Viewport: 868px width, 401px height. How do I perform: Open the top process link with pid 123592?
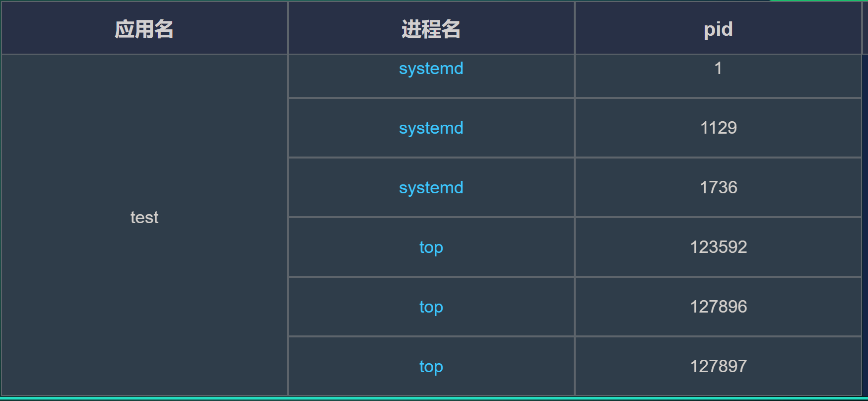pos(430,247)
